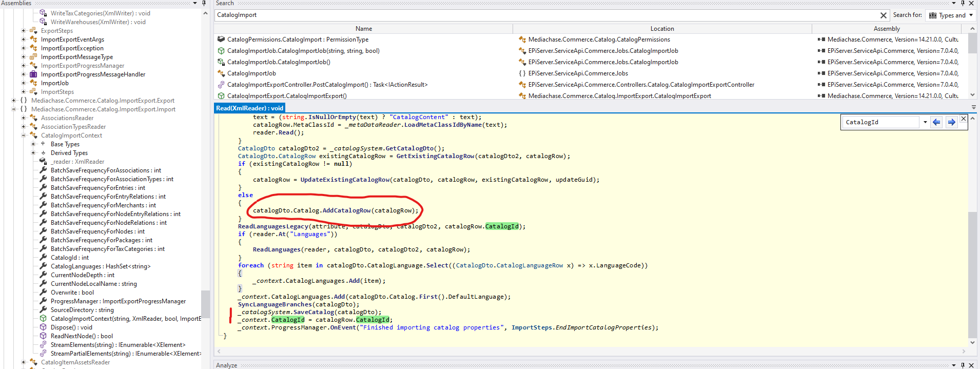The width and height of the screenshot is (980, 369).
Task: Collapse the CatalogImportContext tree node
Action: tap(24, 135)
